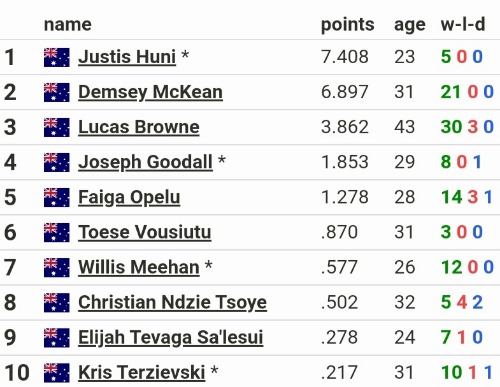This screenshot has width=500, height=387.
Task: Click Willis Meehan's name
Action: (139, 267)
